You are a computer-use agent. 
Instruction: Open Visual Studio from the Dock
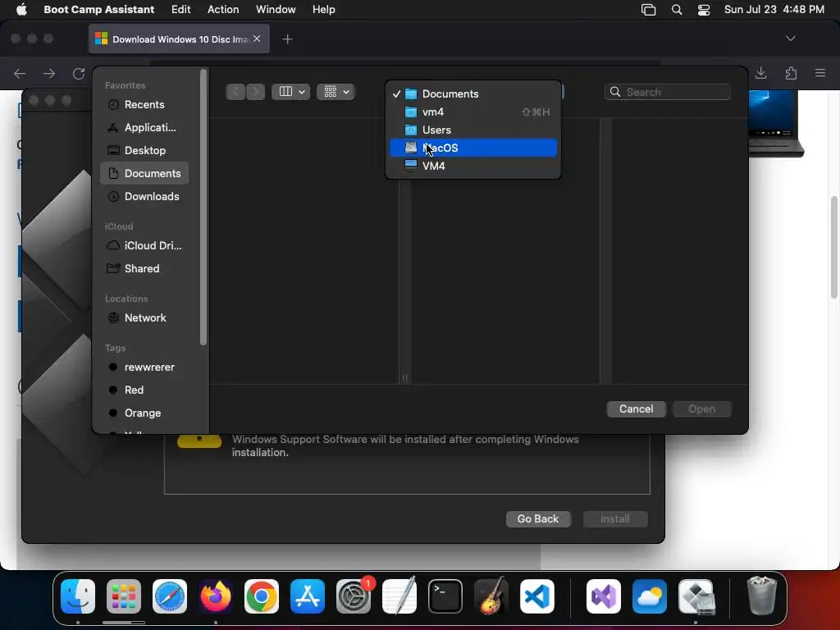pyautogui.click(x=604, y=596)
